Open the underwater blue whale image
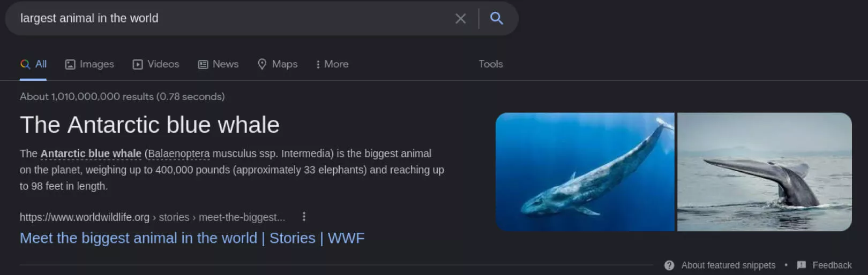Image resolution: width=868 pixels, height=275 pixels. [x=585, y=172]
